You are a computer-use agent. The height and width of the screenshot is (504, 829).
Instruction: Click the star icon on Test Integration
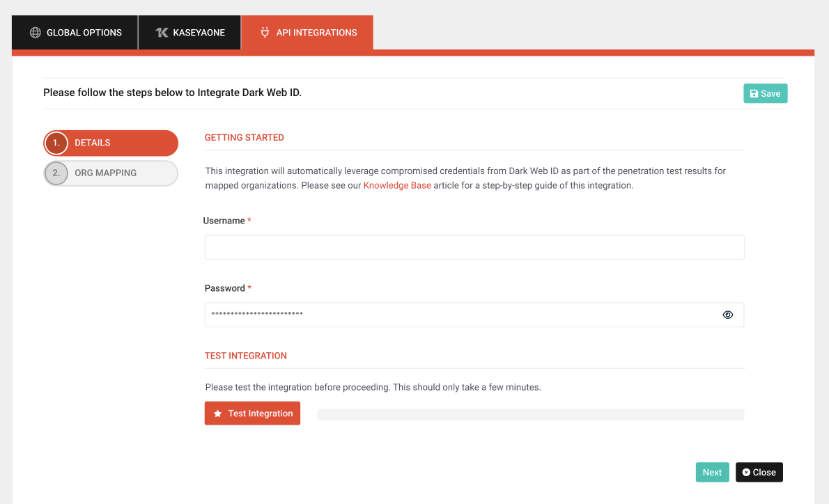point(217,414)
